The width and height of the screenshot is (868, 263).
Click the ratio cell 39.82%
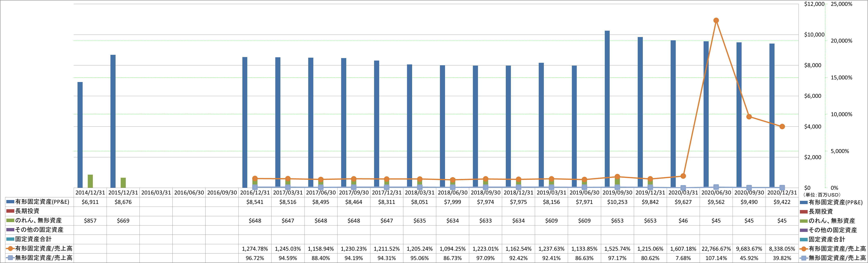(x=782, y=258)
